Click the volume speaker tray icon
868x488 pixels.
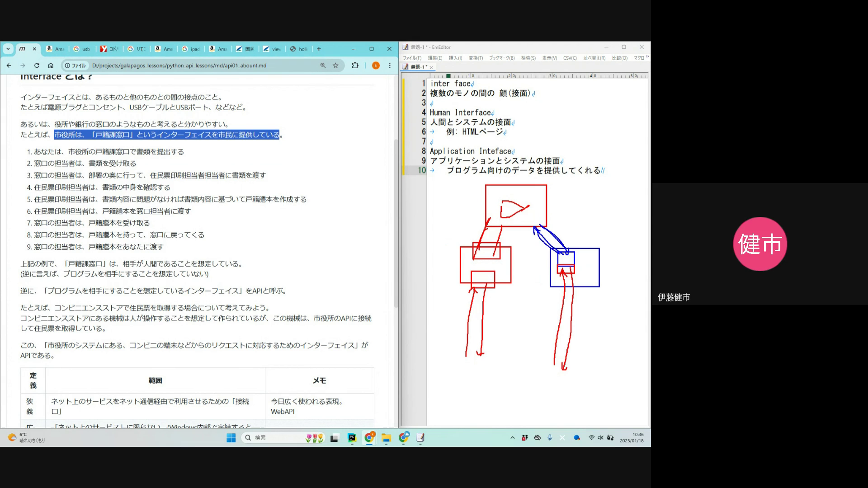(x=600, y=437)
